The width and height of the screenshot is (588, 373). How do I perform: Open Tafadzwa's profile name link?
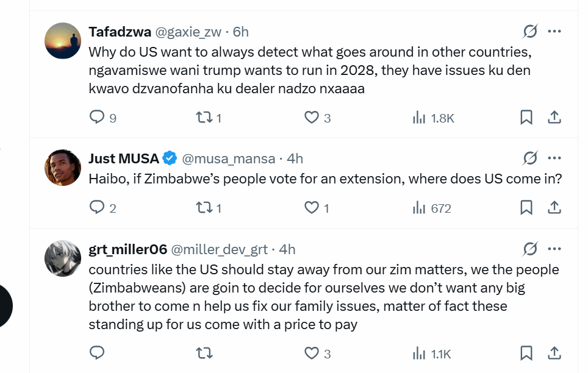pyautogui.click(x=120, y=32)
